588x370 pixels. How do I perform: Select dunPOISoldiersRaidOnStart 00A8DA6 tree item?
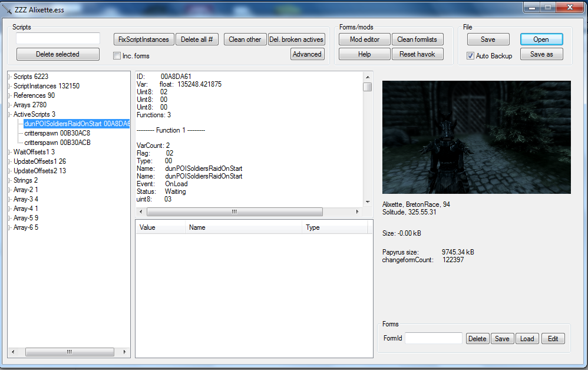click(77, 124)
